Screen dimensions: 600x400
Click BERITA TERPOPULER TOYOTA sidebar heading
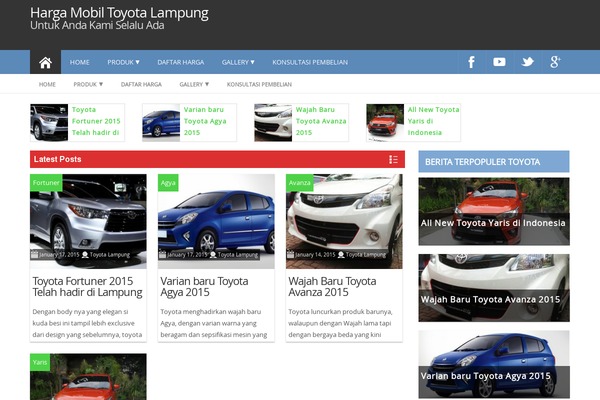pos(483,162)
